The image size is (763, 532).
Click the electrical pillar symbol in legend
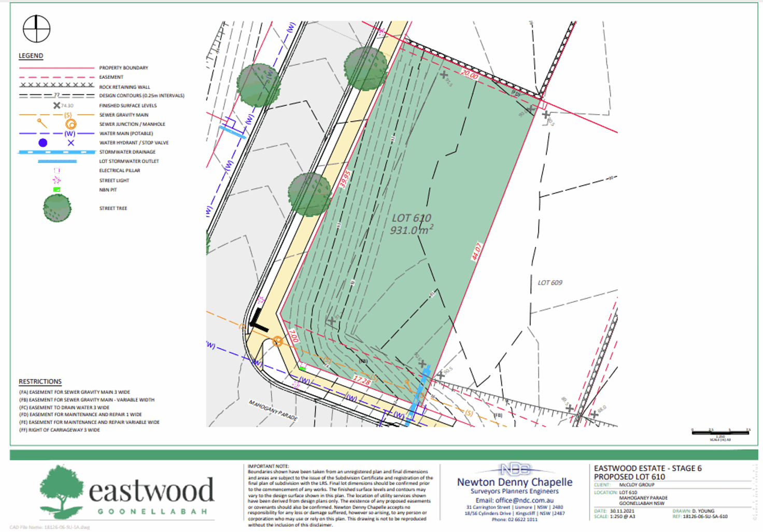coord(57,171)
